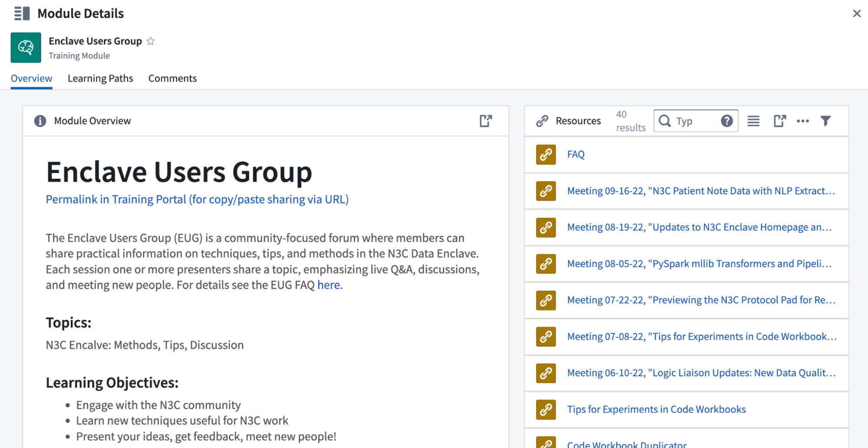Click the Resources search input field
Screen dimensions: 868x448
(695, 121)
